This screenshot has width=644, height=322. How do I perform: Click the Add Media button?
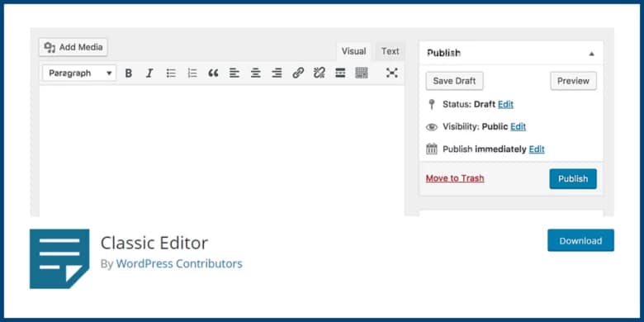click(x=73, y=47)
